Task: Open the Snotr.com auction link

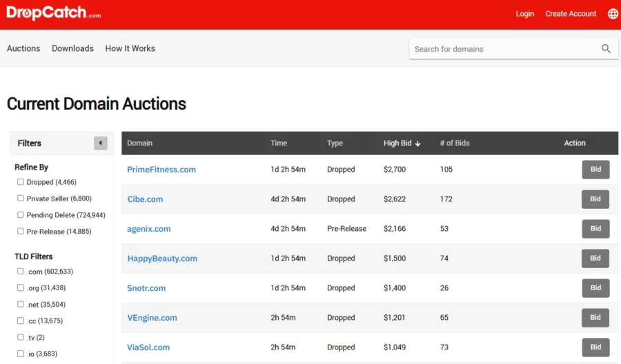Action: coord(146,288)
